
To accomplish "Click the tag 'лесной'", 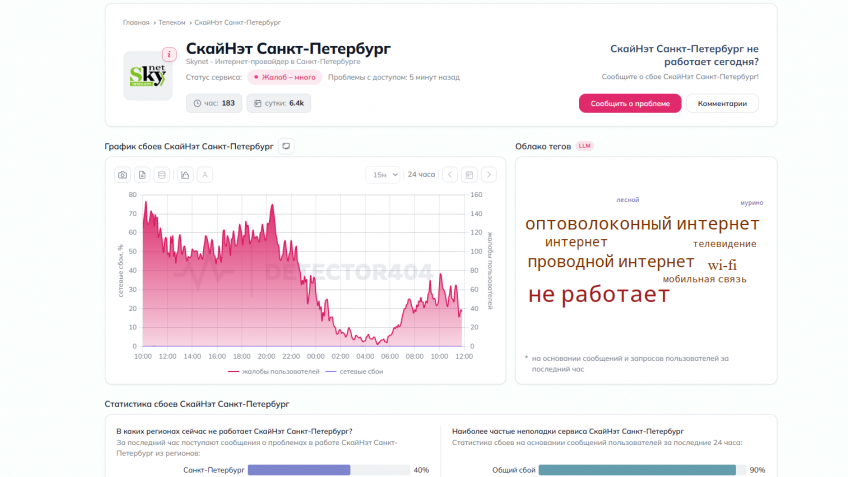I will tap(627, 200).
